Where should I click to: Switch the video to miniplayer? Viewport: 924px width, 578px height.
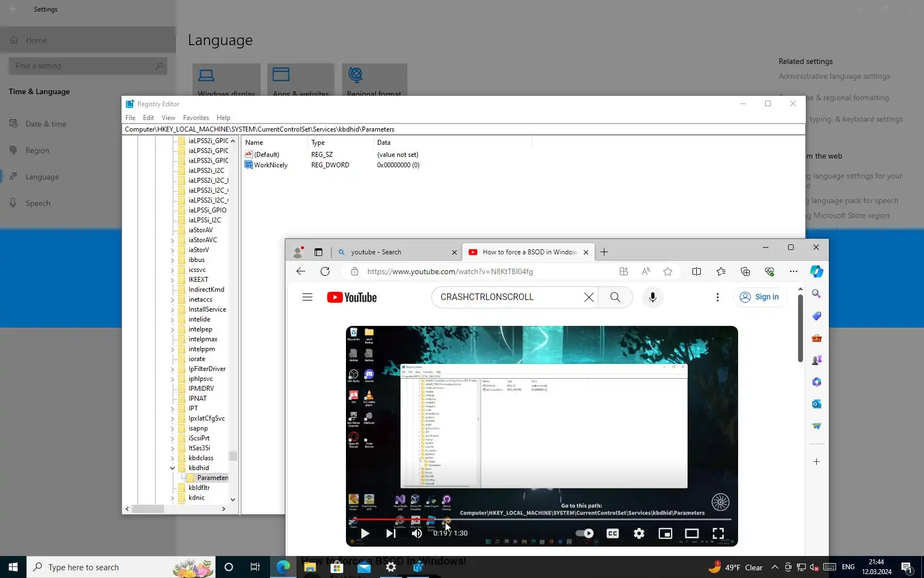coord(665,533)
